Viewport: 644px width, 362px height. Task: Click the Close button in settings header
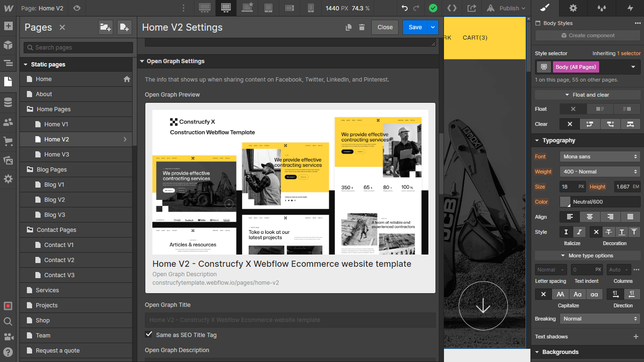click(x=385, y=27)
